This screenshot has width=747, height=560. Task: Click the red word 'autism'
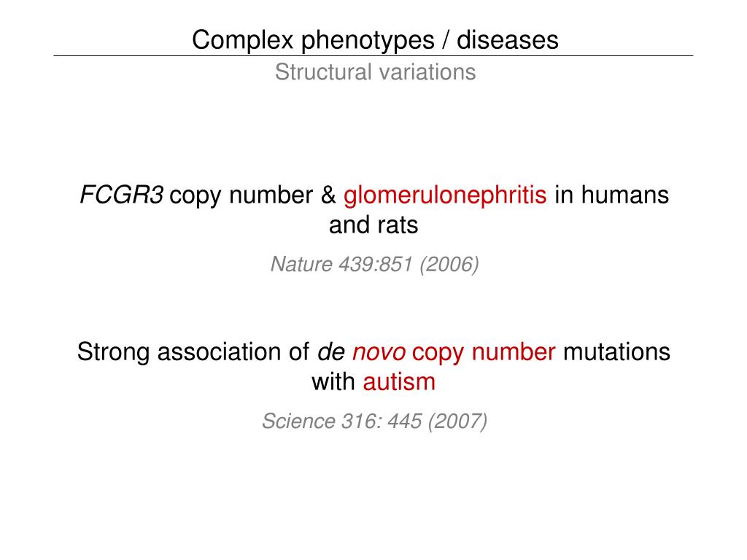click(x=399, y=382)
